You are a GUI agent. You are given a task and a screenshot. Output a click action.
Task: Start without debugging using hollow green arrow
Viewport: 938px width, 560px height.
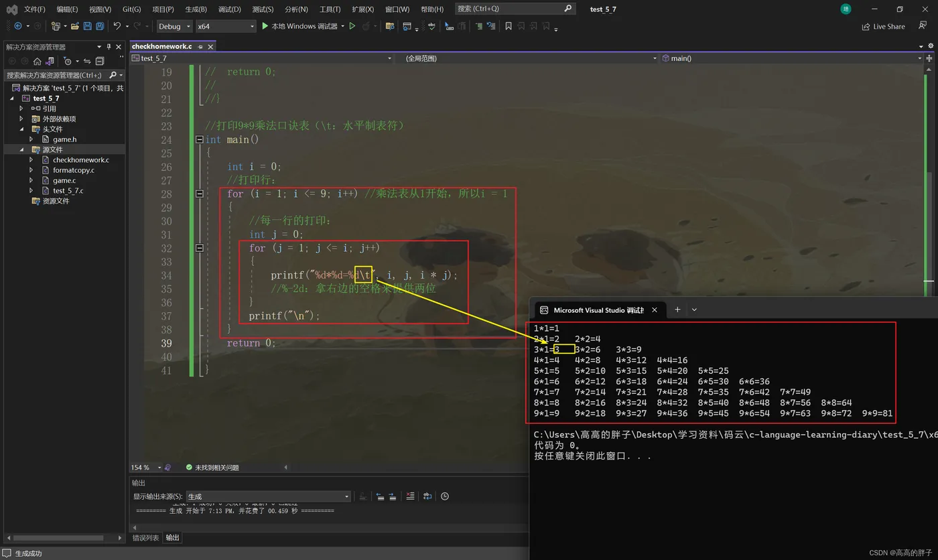tap(352, 26)
